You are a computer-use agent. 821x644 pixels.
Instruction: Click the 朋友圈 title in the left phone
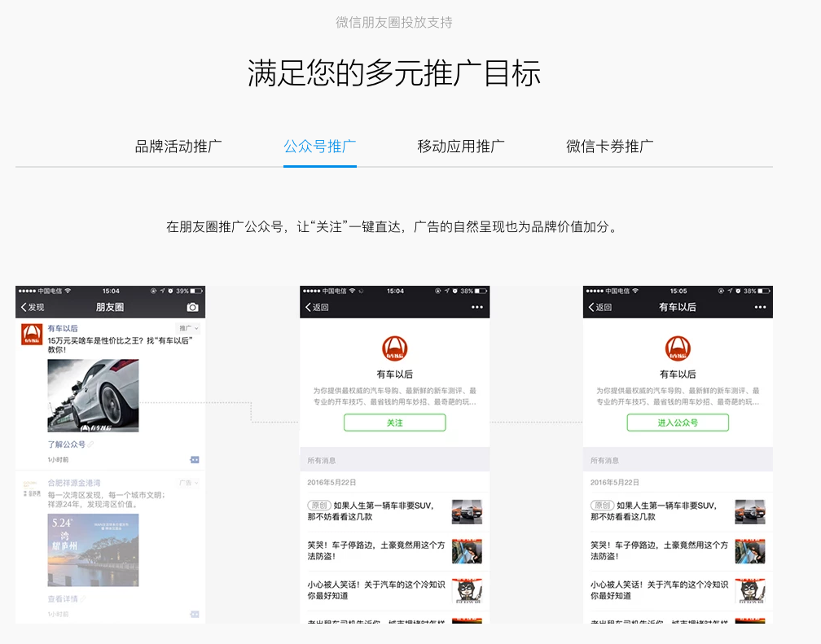(x=110, y=307)
